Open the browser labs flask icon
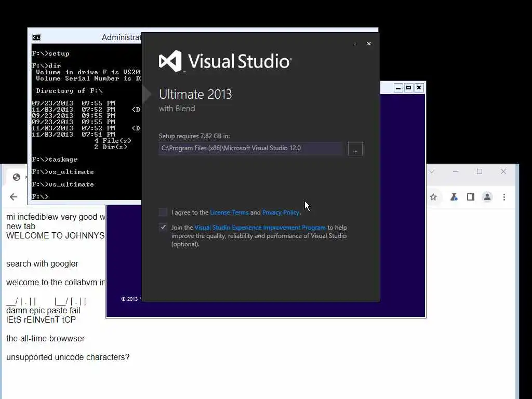 coord(454,197)
